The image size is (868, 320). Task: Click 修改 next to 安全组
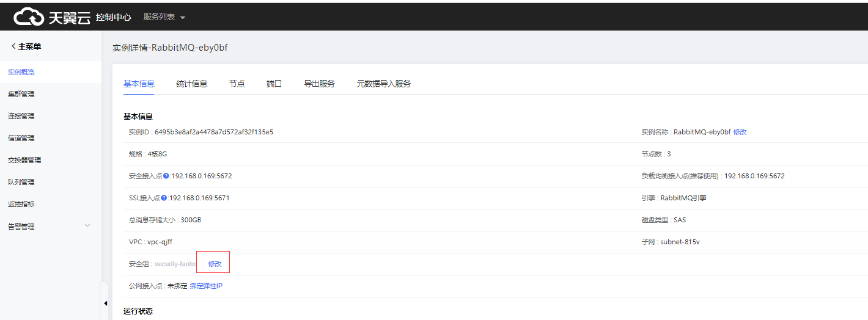pyautogui.click(x=215, y=264)
